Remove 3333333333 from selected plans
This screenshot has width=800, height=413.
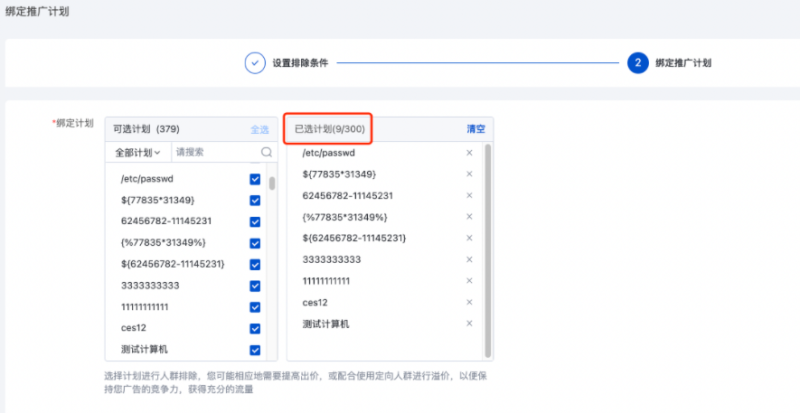[469, 259]
